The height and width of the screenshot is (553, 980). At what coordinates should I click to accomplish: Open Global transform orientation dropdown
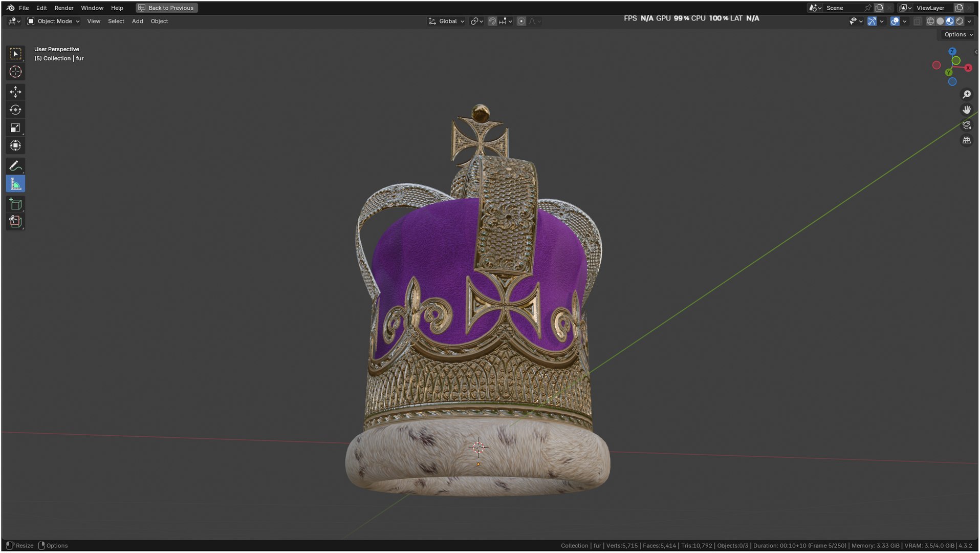[x=446, y=21]
